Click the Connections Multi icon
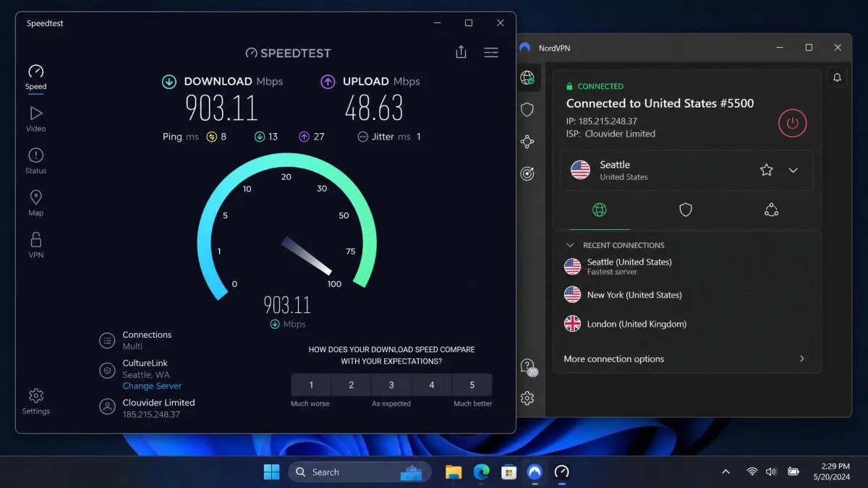Image resolution: width=868 pixels, height=488 pixels. pyautogui.click(x=107, y=341)
